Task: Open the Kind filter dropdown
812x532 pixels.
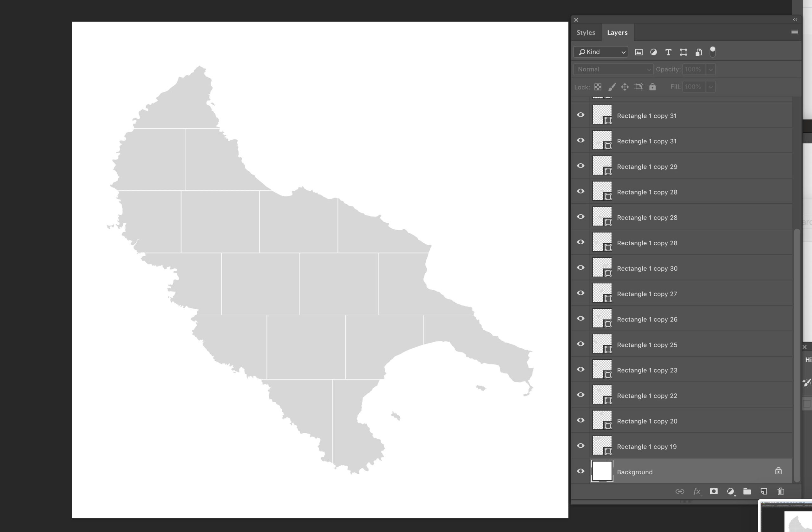Action: [x=601, y=52]
